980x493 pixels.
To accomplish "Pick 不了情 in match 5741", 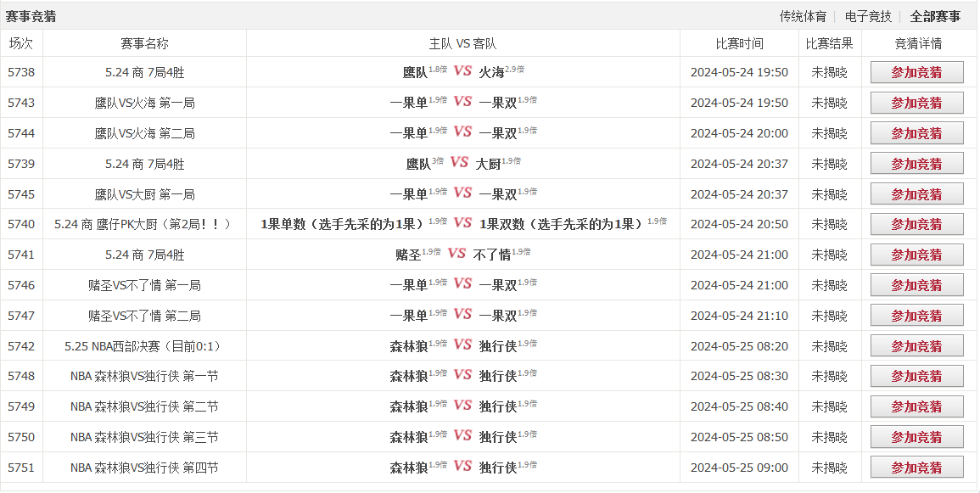I will 491,255.
